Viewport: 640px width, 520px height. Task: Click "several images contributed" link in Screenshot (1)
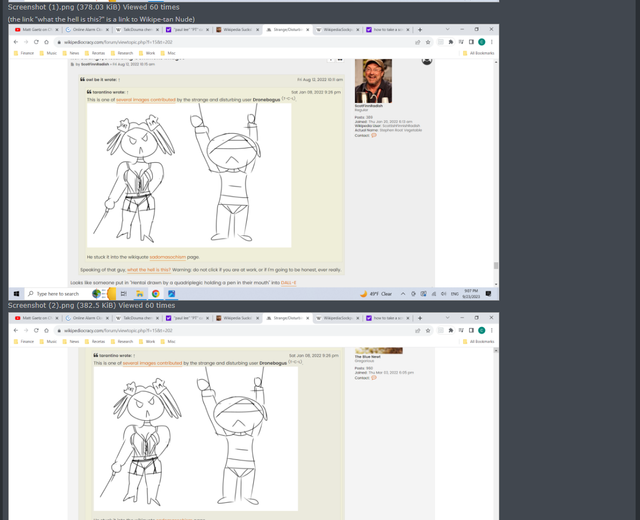tap(146, 100)
